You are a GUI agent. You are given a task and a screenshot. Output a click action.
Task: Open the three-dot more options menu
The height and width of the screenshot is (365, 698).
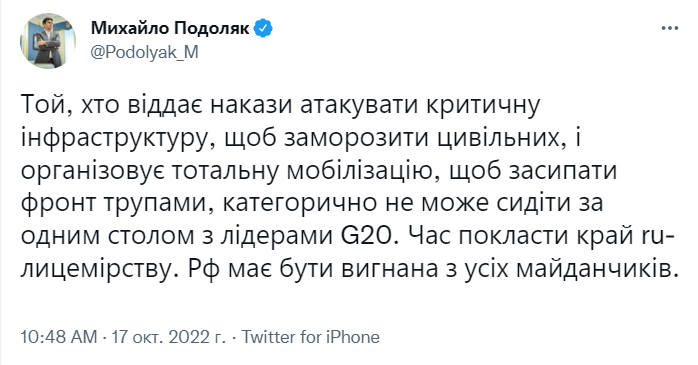pos(669,28)
